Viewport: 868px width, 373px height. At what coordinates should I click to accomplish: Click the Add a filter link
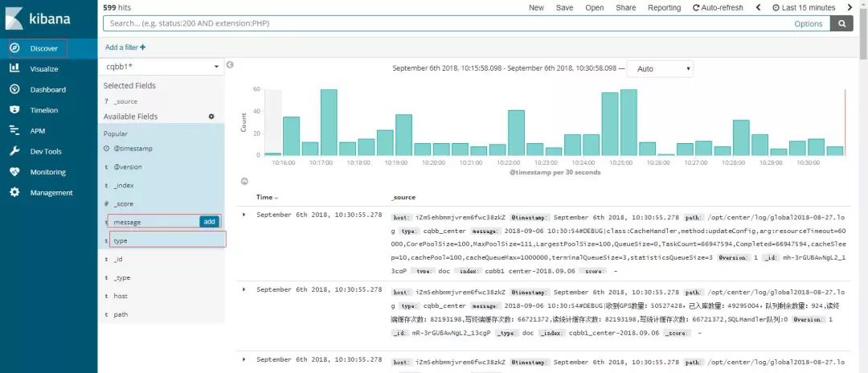click(x=125, y=47)
